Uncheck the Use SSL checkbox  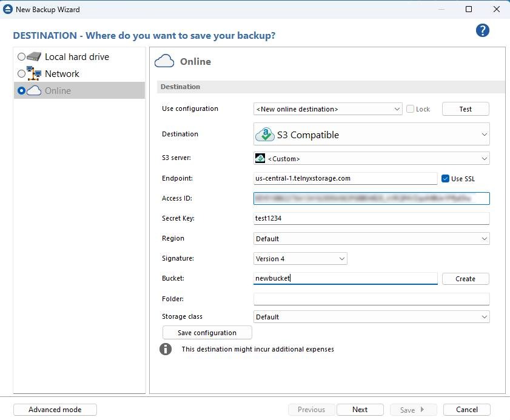pyautogui.click(x=445, y=178)
